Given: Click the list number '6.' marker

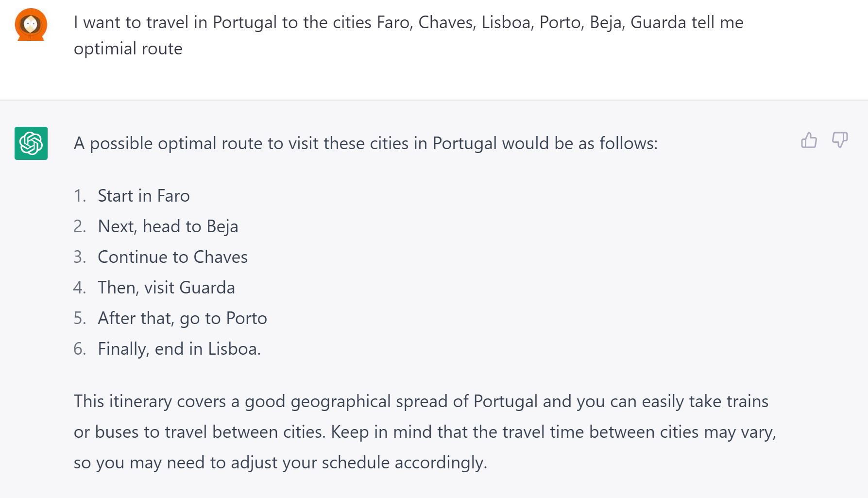Looking at the screenshot, I should [80, 349].
